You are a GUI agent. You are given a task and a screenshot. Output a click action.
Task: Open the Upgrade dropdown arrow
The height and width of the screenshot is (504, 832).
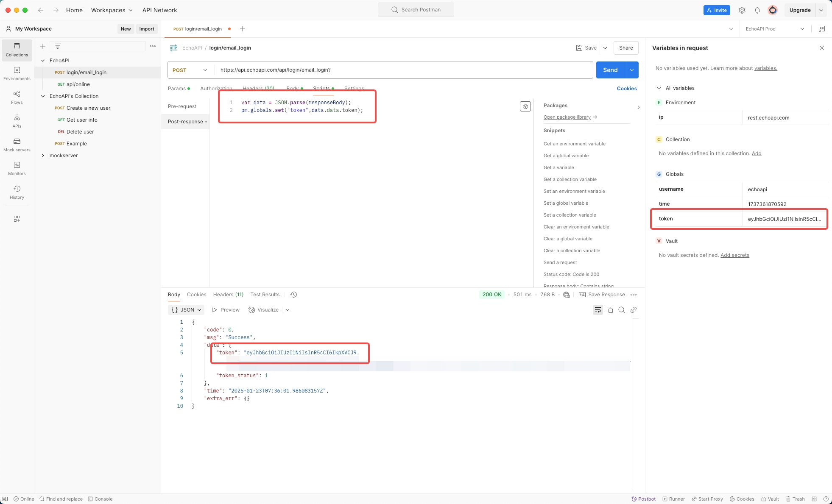tap(821, 10)
